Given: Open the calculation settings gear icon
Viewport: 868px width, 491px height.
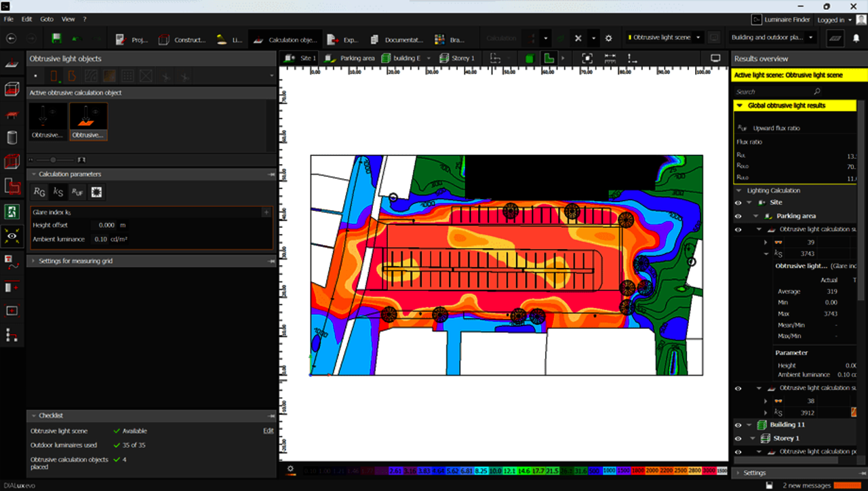Looking at the screenshot, I should [x=608, y=39].
